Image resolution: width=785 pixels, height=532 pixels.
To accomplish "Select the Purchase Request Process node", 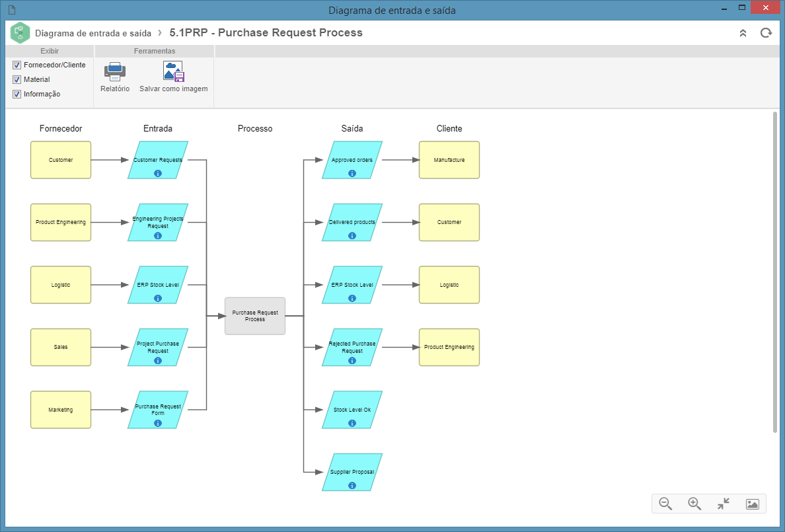I will tap(255, 316).
